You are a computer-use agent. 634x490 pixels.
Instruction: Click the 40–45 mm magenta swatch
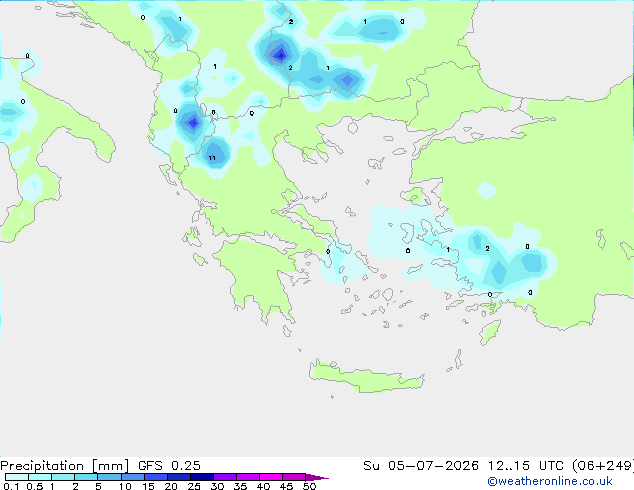[271, 477]
